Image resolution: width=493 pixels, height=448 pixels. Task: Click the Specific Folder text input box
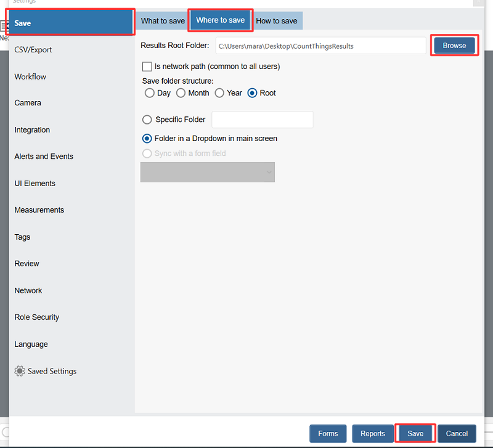click(262, 120)
